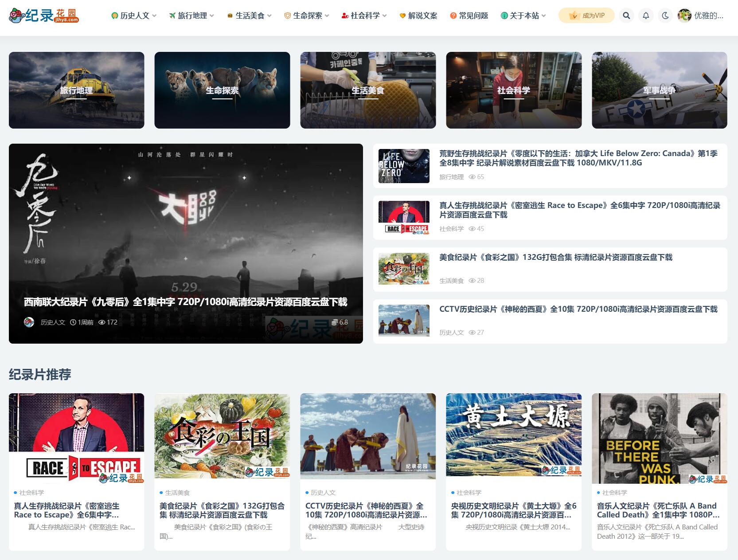
Task: Click the 神秘的西夏 list thumbnail
Action: pos(404,321)
